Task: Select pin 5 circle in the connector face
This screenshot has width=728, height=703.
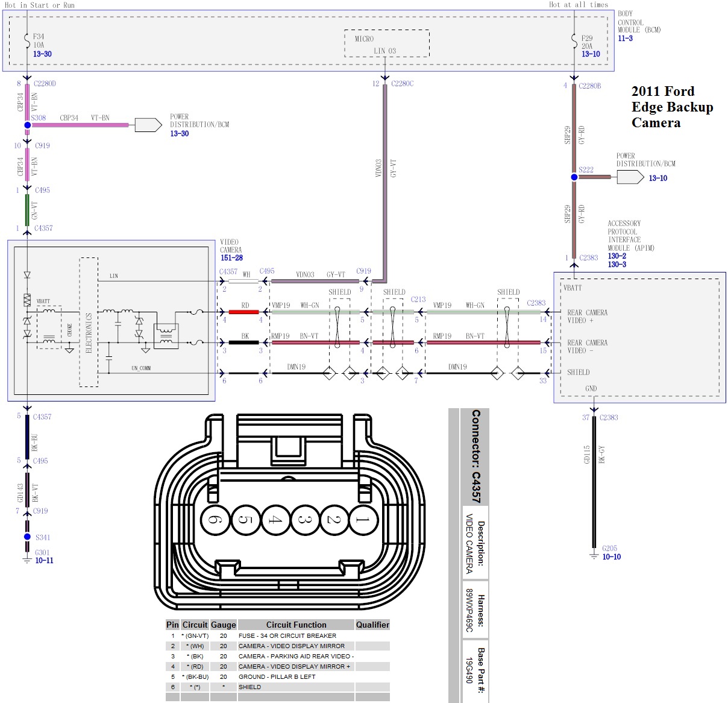Action: coord(245,520)
